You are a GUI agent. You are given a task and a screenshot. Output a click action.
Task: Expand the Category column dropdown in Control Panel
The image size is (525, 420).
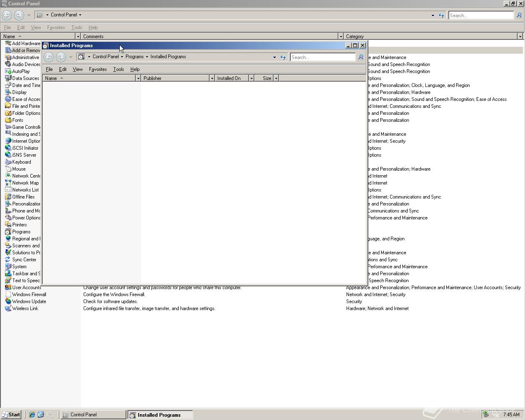[x=520, y=37]
